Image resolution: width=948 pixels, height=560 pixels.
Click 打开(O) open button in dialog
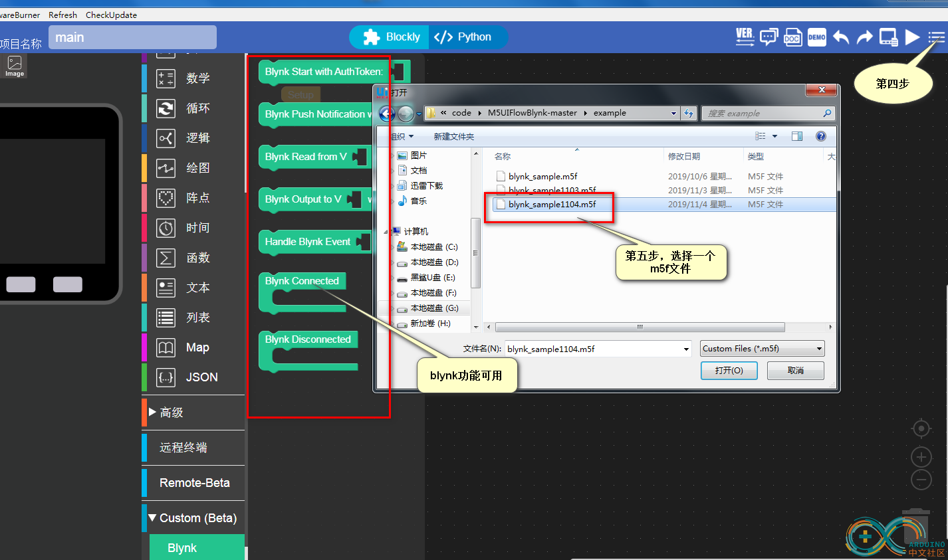(729, 370)
